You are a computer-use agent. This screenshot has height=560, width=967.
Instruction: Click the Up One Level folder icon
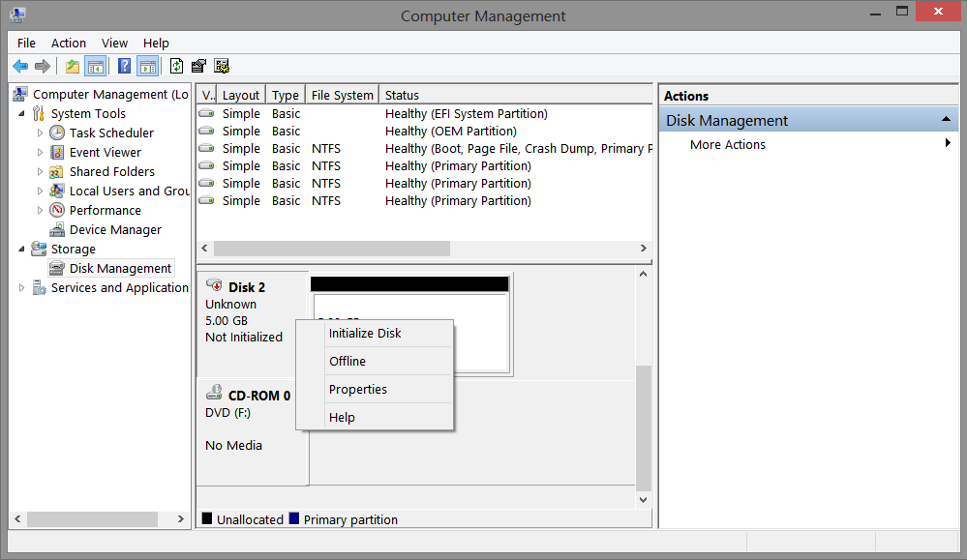point(73,66)
